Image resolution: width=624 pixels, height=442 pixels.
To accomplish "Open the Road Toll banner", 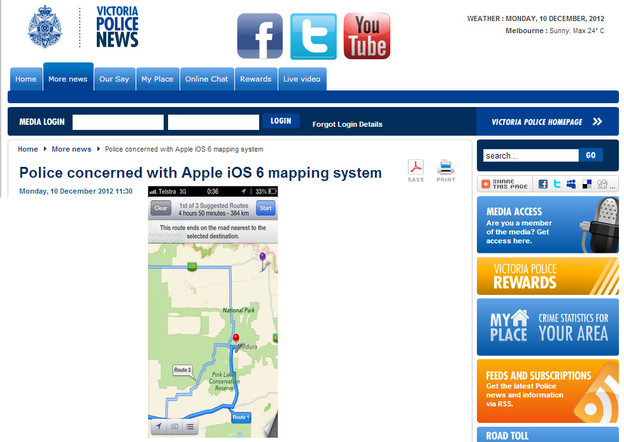I will point(548,434).
